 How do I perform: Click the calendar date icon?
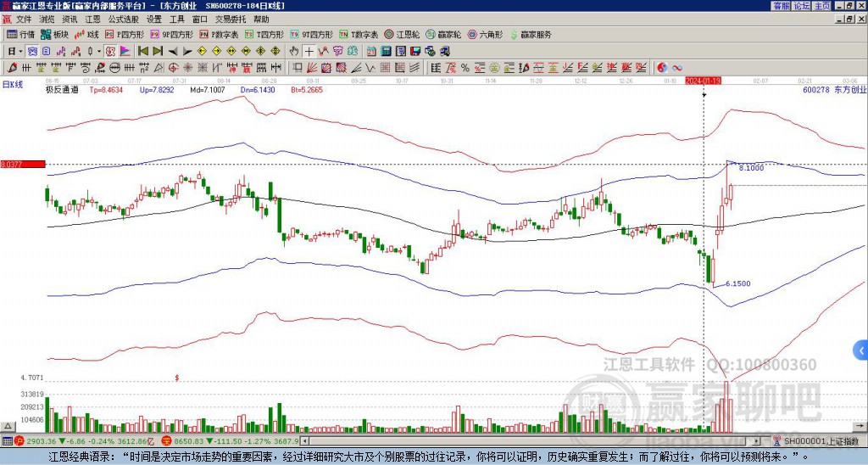pyautogui.click(x=371, y=52)
